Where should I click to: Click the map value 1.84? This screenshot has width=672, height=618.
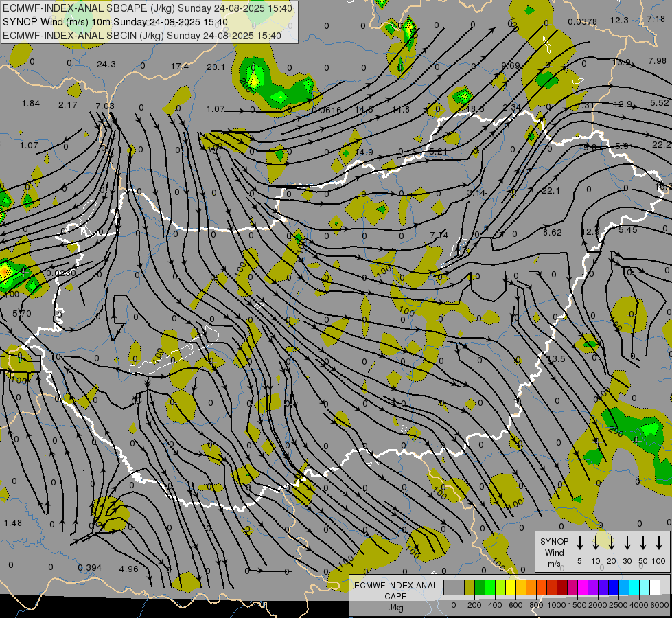click(x=31, y=104)
